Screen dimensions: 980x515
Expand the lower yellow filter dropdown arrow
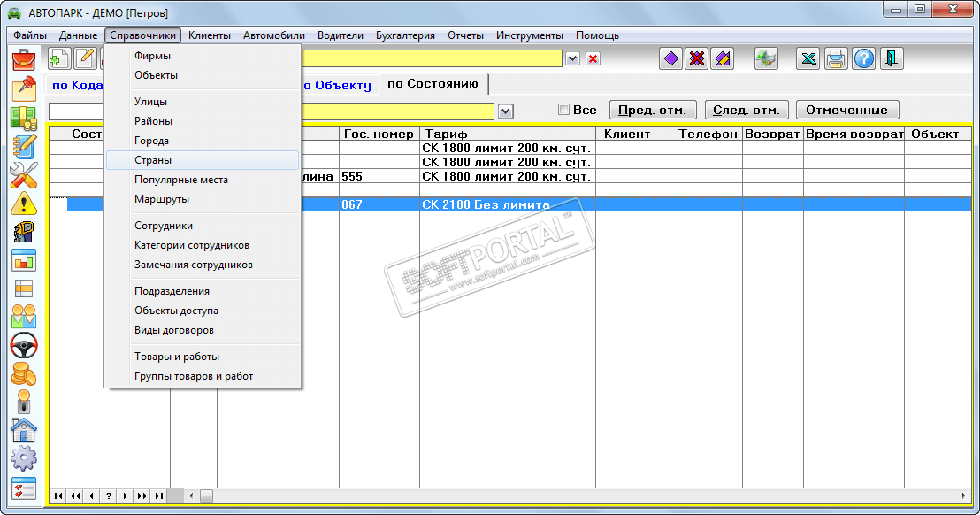tap(506, 111)
